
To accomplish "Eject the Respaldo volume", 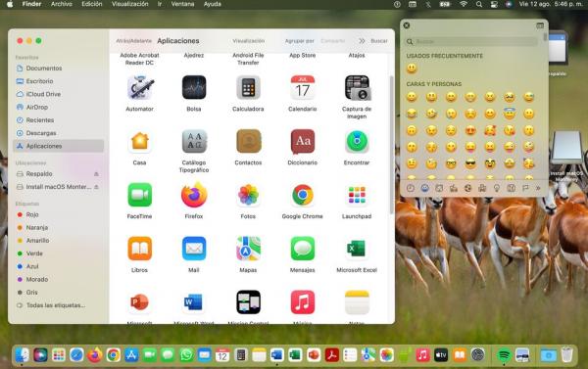I will (96, 174).
